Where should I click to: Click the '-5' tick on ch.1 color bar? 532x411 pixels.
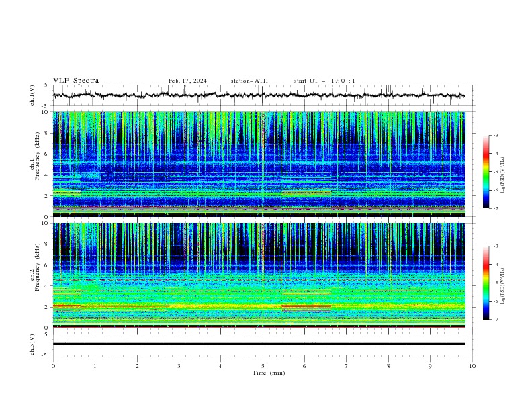(496, 172)
